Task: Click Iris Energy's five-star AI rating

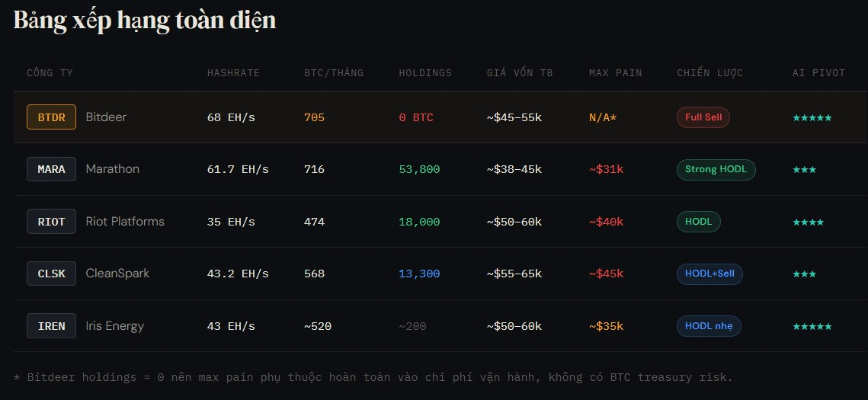Action: pyautogui.click(x=812, y=327)
